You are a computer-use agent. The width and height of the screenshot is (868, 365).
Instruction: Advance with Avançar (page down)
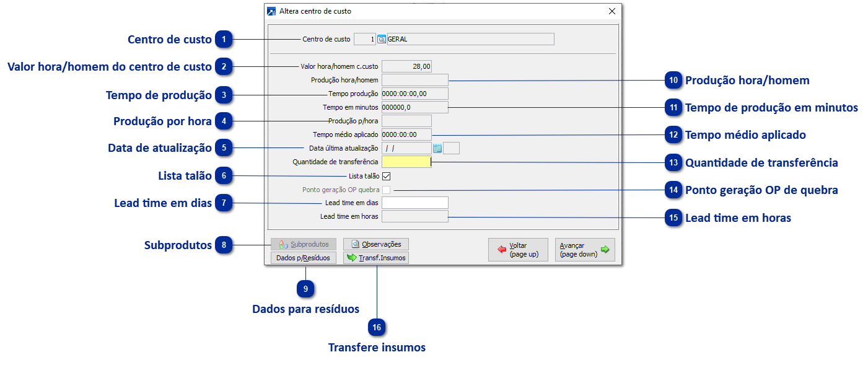(x=585, y=250)
